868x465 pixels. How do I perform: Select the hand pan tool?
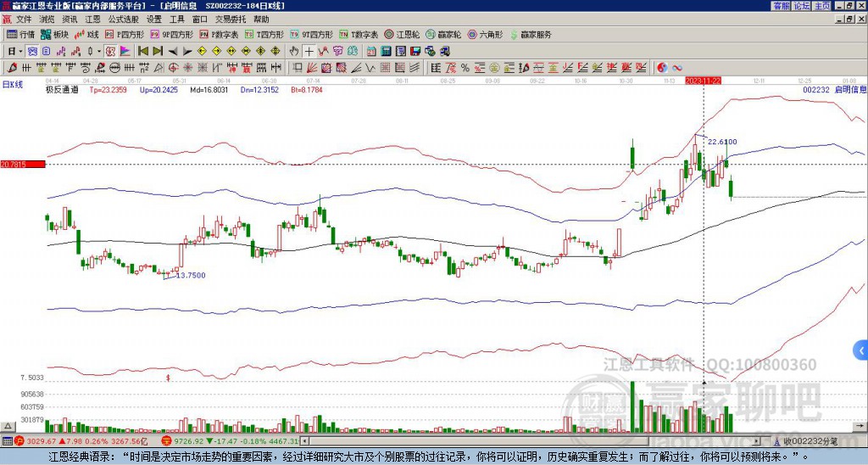[294, 52]
